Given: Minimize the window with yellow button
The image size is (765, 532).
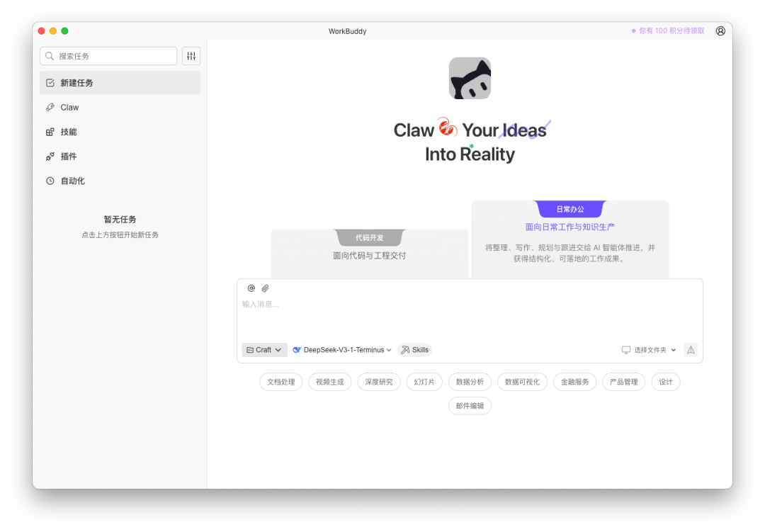Looking at the screenshot, I should (53, 30).
